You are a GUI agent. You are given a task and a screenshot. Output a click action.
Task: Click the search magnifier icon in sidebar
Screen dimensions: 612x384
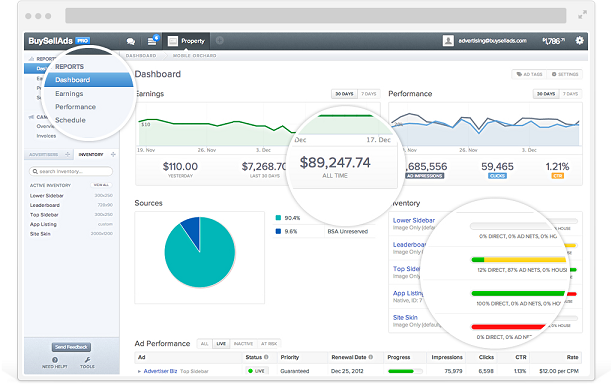coord(35,171)
